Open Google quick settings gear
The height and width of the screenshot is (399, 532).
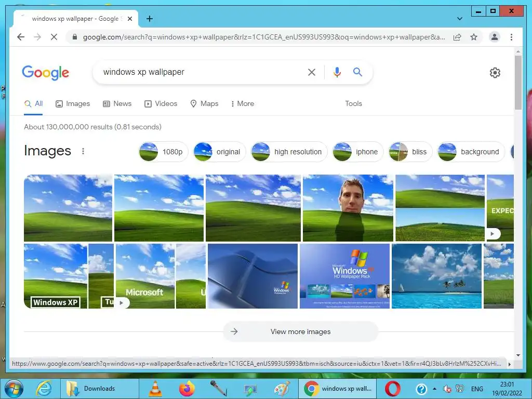(x=495, y=73)
